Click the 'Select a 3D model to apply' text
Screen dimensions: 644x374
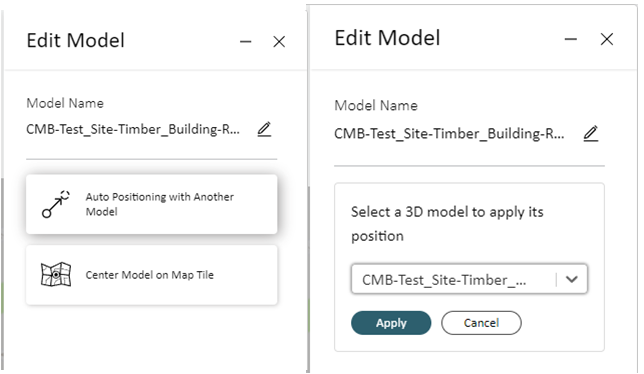[x=447, y=224]
